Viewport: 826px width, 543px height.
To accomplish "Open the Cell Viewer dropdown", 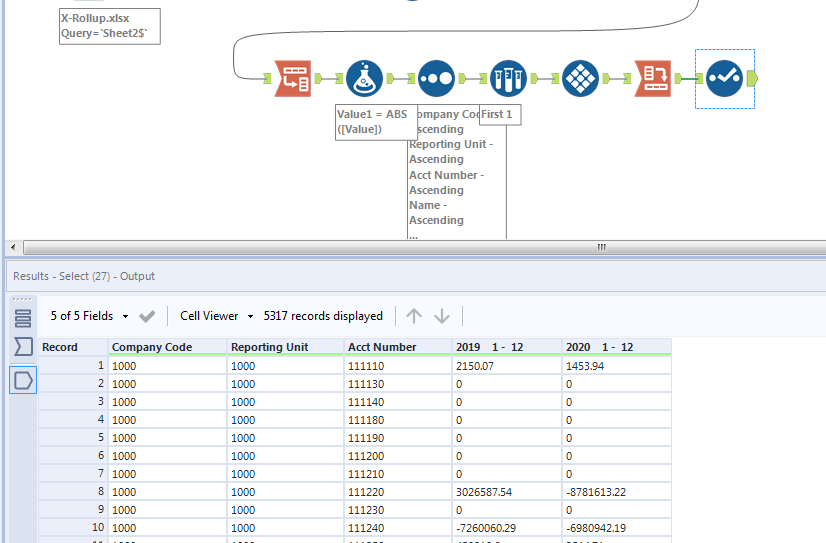I will point(217,316).
